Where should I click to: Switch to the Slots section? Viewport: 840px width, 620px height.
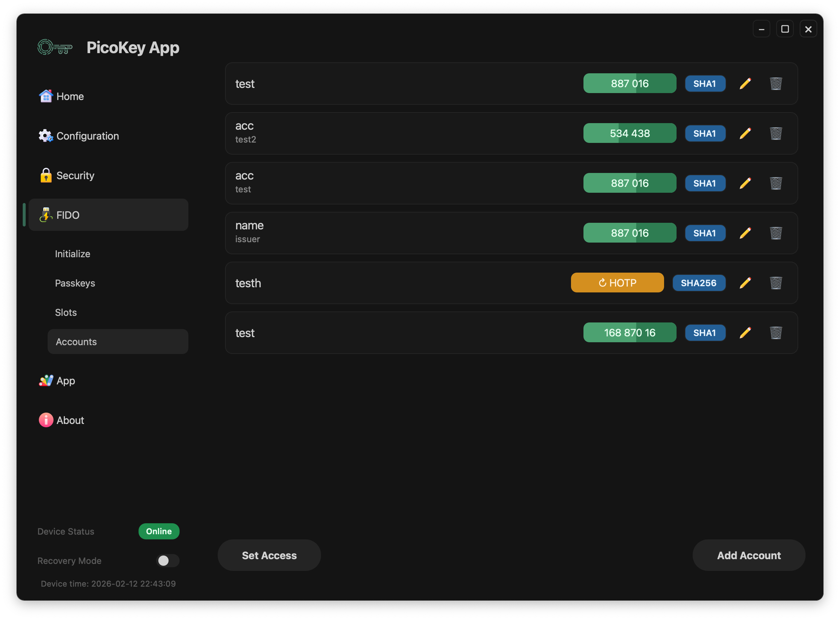click(66, 312)
